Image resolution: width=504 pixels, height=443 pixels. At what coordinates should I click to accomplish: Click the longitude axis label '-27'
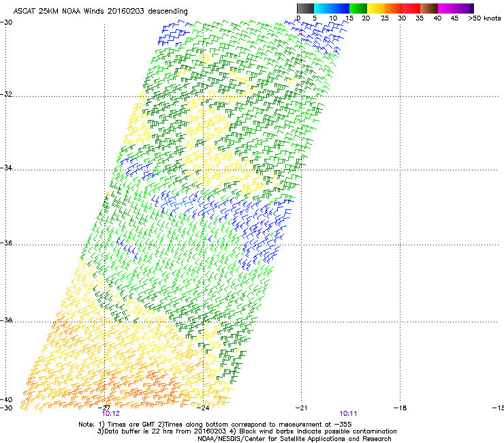pyautogui.click(x=104, y=408)
